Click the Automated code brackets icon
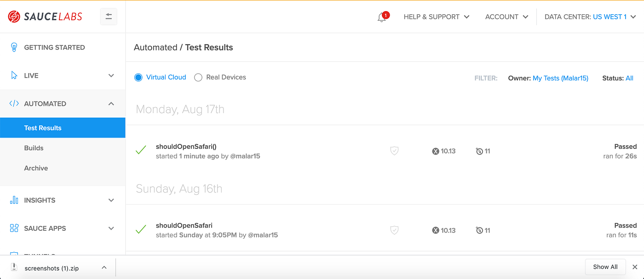This screenshot has height=279, width=644. click(x=14, y=103)
